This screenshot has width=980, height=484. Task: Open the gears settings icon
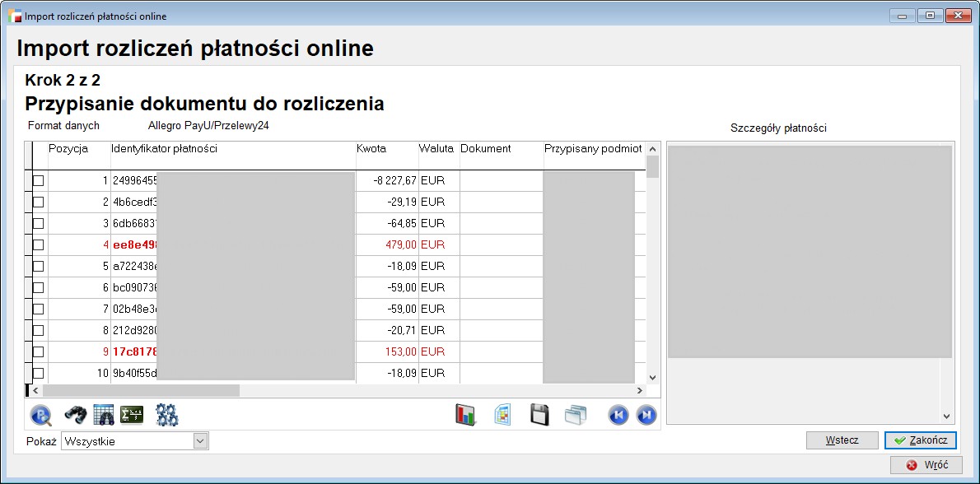(167, 416)
